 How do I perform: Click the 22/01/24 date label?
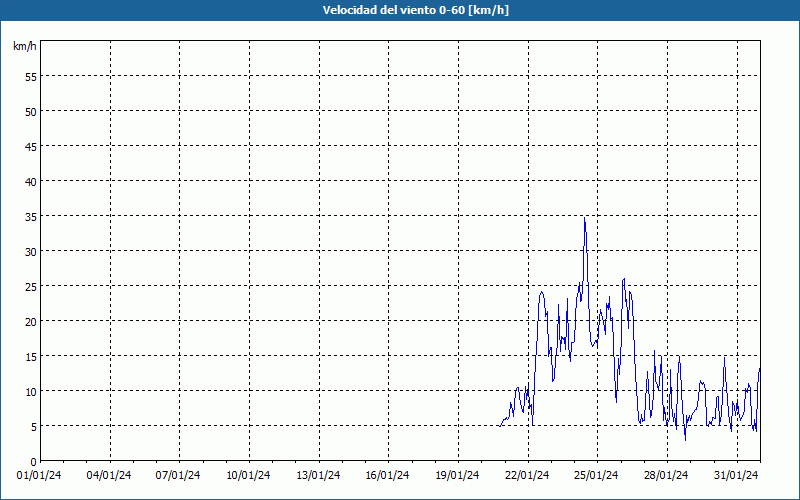[527, 476]
